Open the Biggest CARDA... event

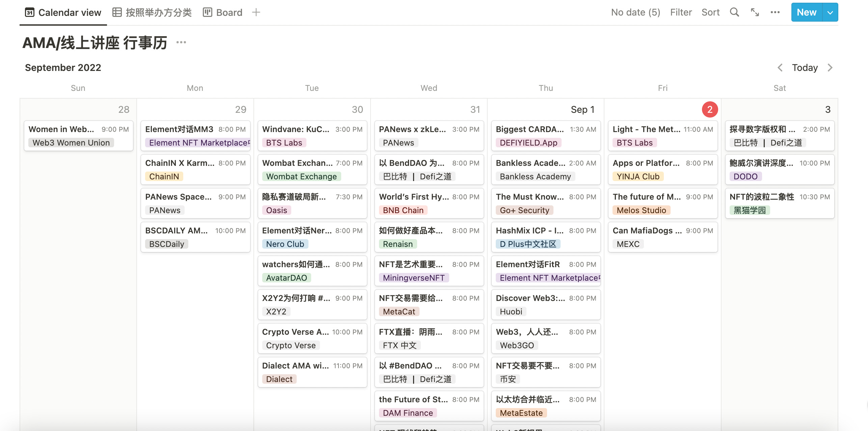pos(546,136)
